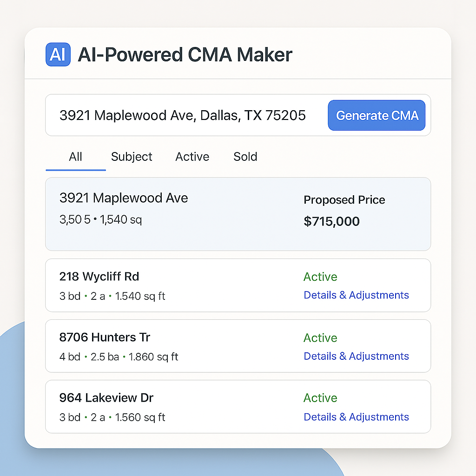The width and height of the screenshot is (476, 476).
Task: Select the All tab
Action: click(75, 157)
